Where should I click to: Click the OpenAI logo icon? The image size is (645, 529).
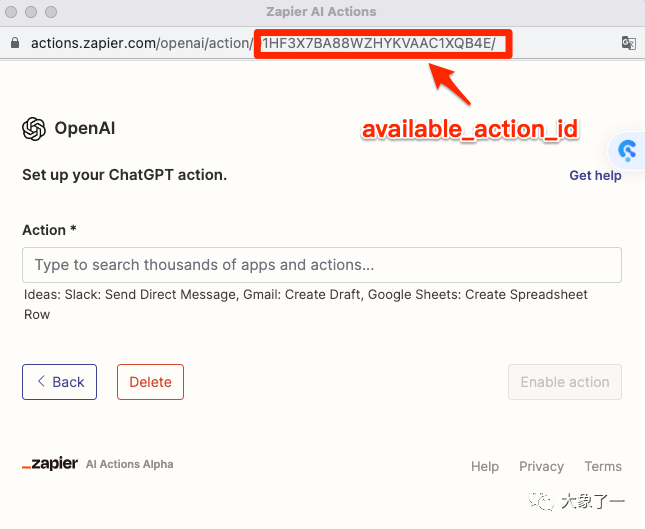pyautogui.click(x=34, y=129)
